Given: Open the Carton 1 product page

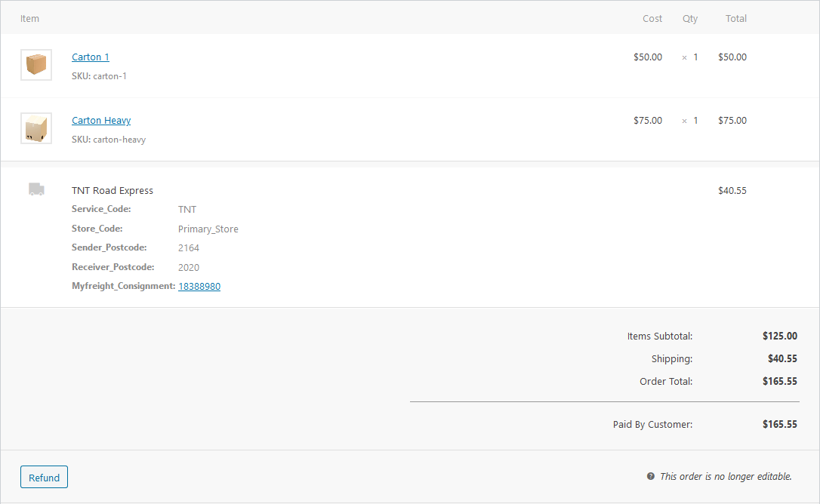Looking at the screenshot, I should click(x=90, y=57).
